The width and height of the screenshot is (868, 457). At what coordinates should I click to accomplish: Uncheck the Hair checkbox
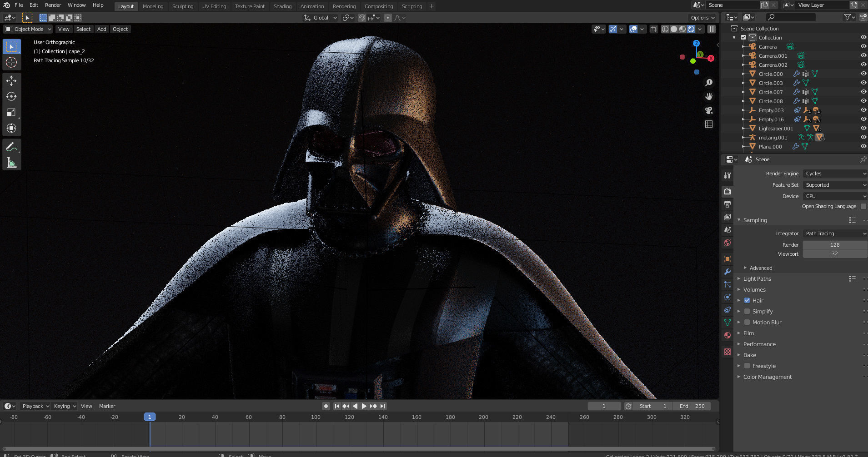pyautogui.click(x=747, y=301)
